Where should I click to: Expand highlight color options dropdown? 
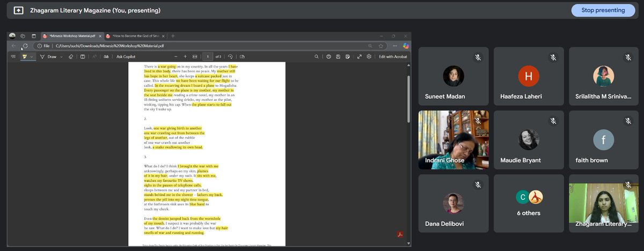coord(32,56)
